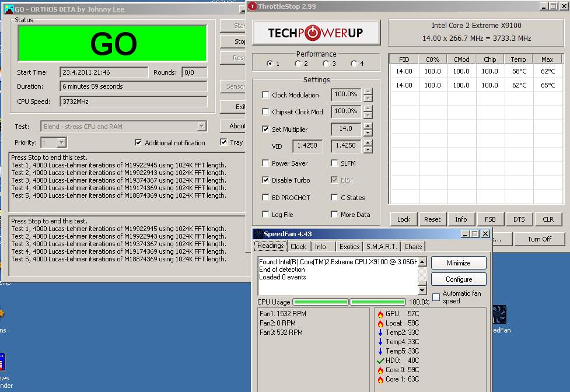Click the CLR button
Viewport: 570px width, 392px height.
click(x=548, y=219)
